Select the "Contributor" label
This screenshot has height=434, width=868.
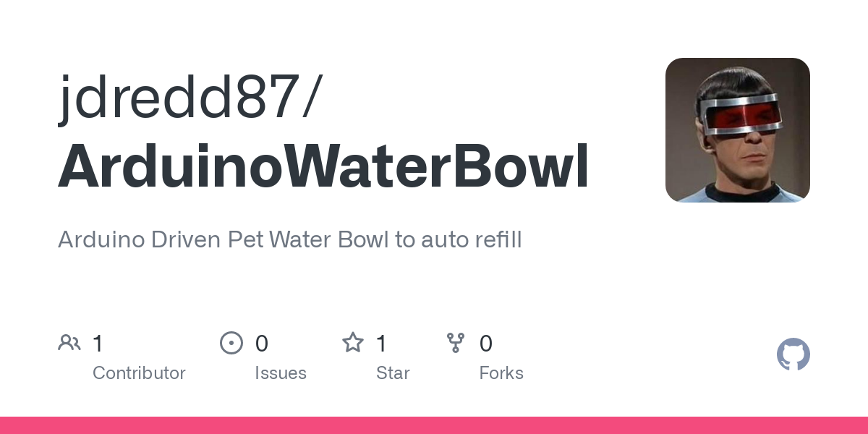pyautogui.click(x=139, y=373)
